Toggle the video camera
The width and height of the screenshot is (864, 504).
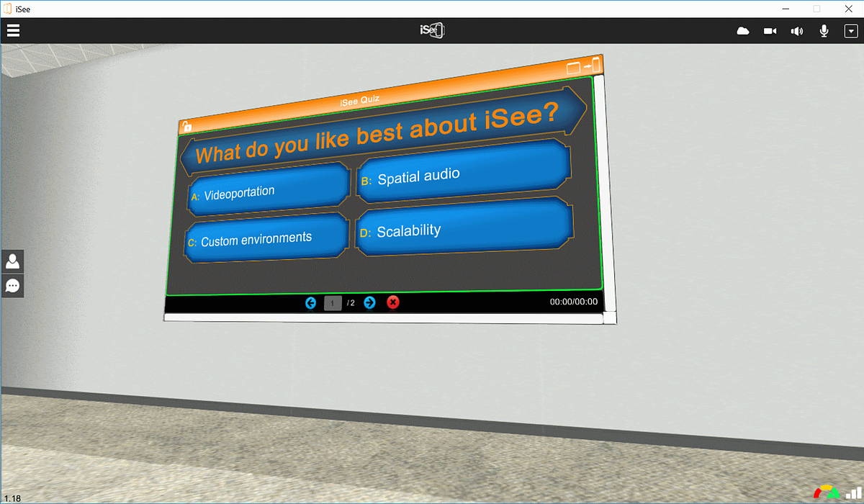coord(770,31)
